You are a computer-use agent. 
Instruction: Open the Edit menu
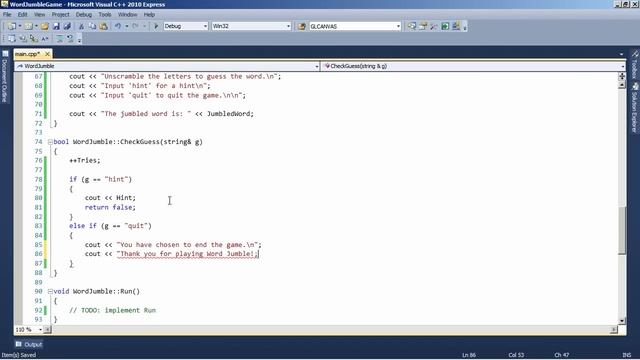pos(22,14)
